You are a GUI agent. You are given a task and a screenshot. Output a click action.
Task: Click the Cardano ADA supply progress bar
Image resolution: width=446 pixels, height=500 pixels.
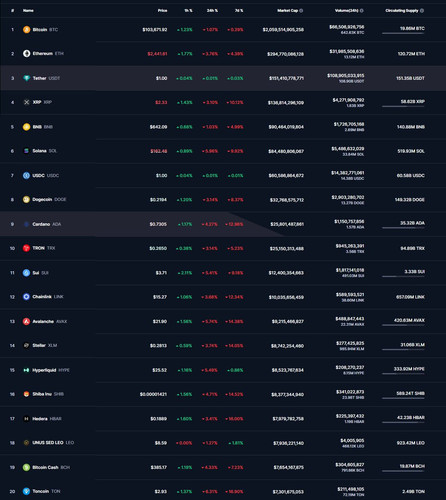(403, 228)
